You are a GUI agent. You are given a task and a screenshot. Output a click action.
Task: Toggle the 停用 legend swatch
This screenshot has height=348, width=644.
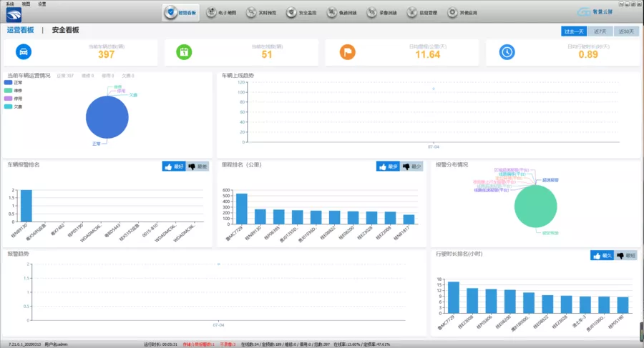pos(8,99)
